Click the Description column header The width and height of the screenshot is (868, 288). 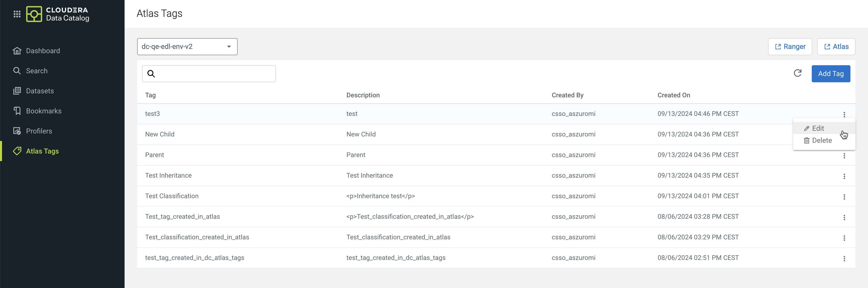[x=363, y=95]
